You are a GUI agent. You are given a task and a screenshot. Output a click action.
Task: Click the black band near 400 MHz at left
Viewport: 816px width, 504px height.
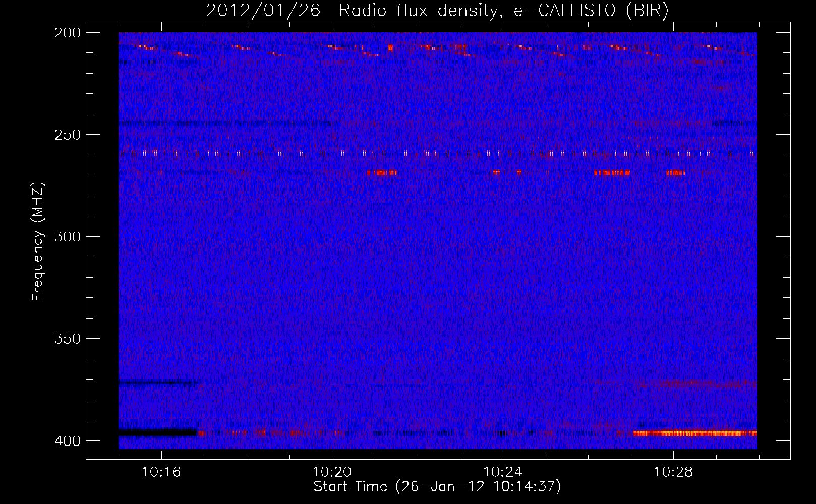click(x=158, y=432)
